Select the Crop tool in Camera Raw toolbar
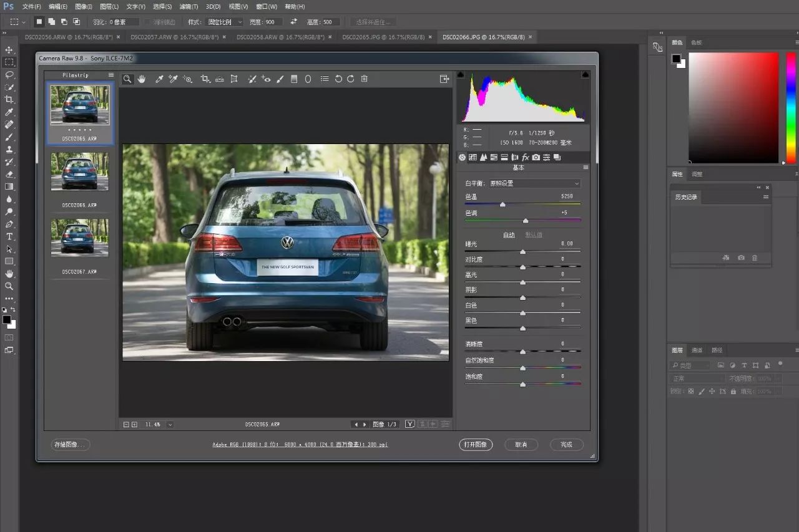The image size is (799, 532). (x=205, y=79)
